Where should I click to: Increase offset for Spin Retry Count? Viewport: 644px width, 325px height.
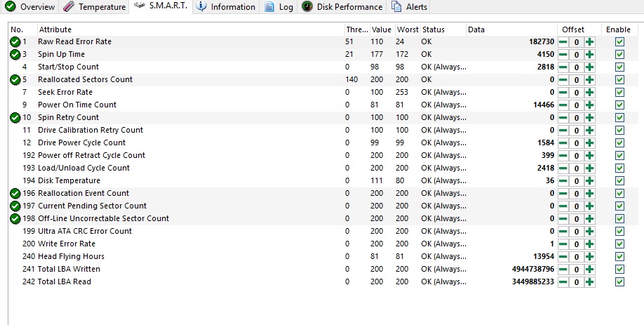[590, 117]
